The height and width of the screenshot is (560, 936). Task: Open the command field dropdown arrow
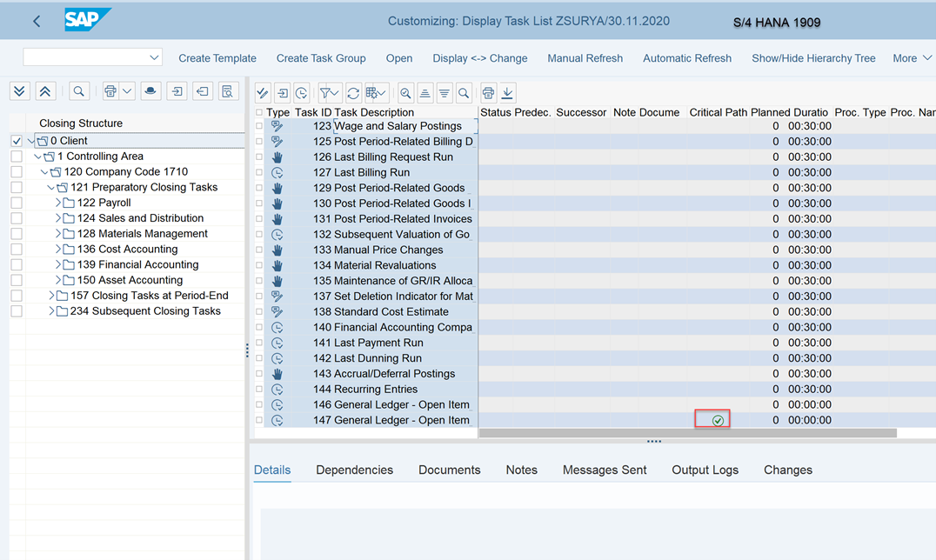[154, 57]
